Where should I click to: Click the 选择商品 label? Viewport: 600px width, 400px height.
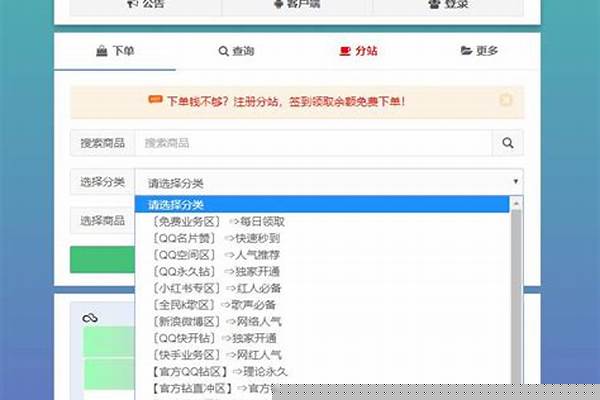pyautogui.click(x=103, y=220)
